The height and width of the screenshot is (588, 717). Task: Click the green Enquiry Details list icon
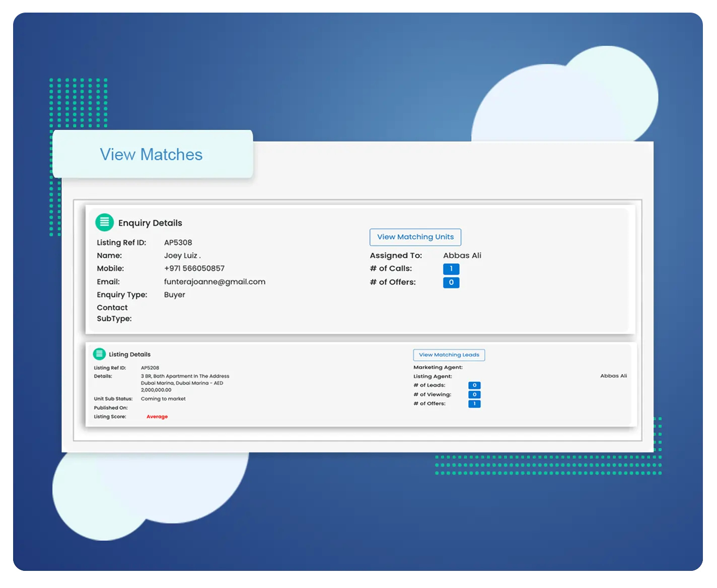click(104, 222)
